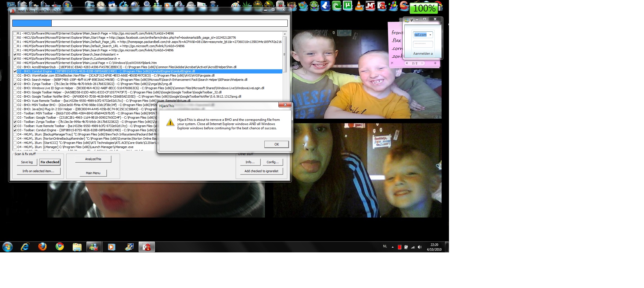Viewport: 644px width, 288px height.
Task: Click the VLC cone icon in the top dock
Action: [359, 6]
